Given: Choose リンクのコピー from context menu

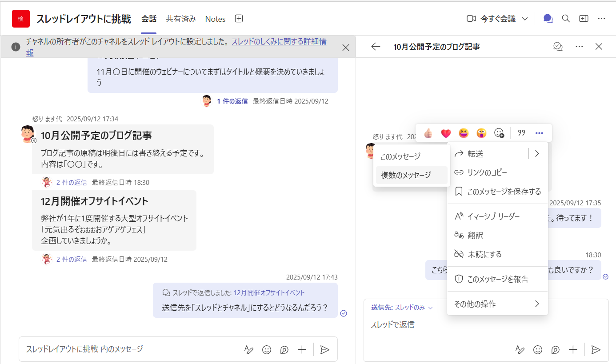Looking at the screenshot, I should [487, 172].
